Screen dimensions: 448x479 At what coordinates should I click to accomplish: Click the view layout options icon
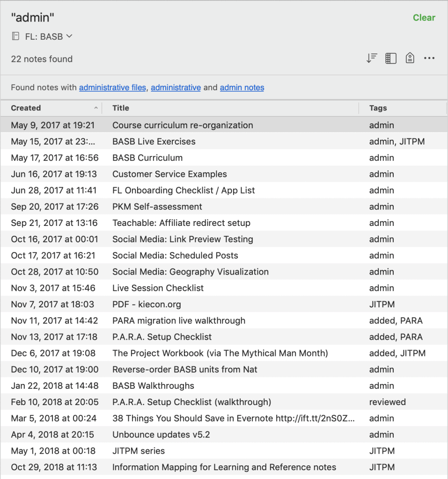[x=391, y=58]
